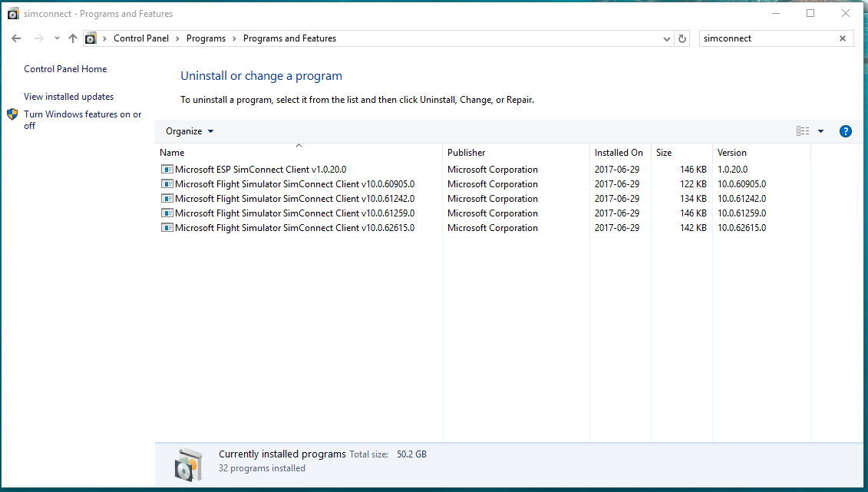The image size is (868, 492).
Task: Click version cell 10.0.61259.0
Action: click(x=742, y=213)
